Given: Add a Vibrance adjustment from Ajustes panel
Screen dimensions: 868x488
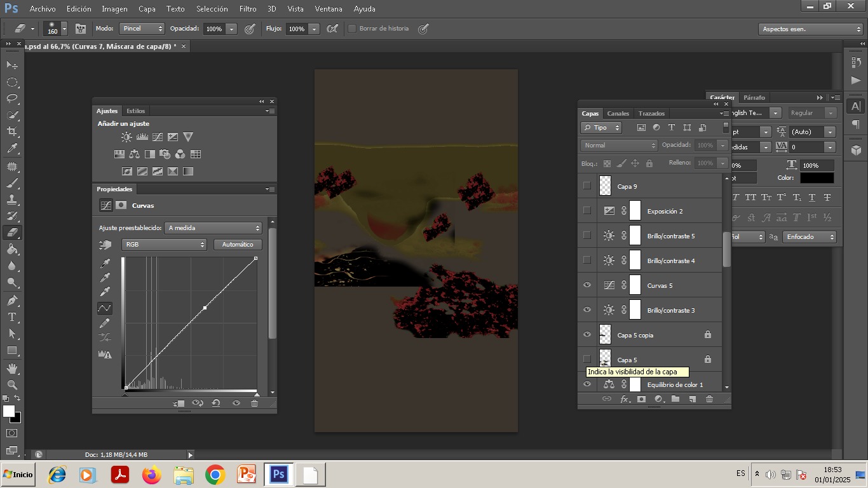Looking at the screenshot, I should [188, 137].
